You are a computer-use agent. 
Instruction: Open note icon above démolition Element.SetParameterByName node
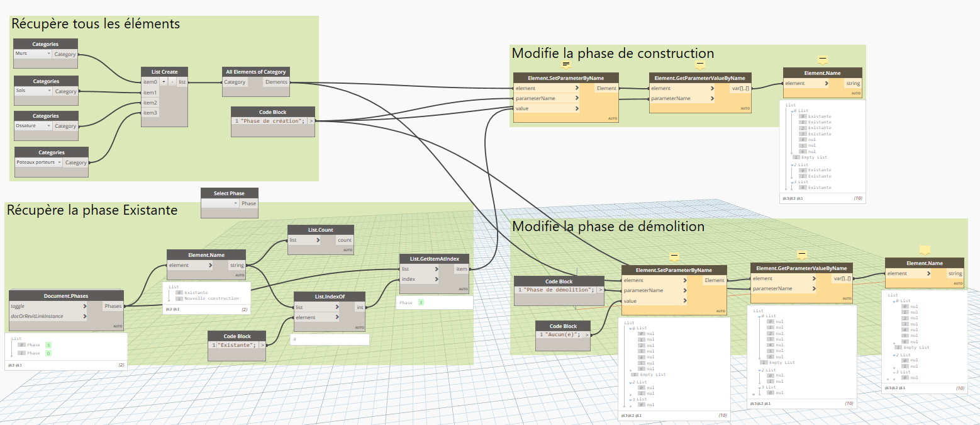674,256
